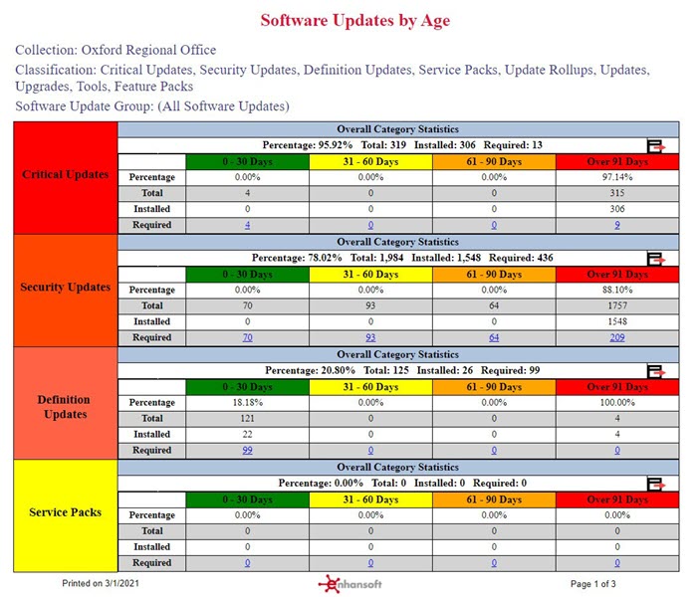This screenshot has width=700, height=597.
Task: Click Definition Updates total value 121
Action: pyautogui.click(x=247, y=419)
